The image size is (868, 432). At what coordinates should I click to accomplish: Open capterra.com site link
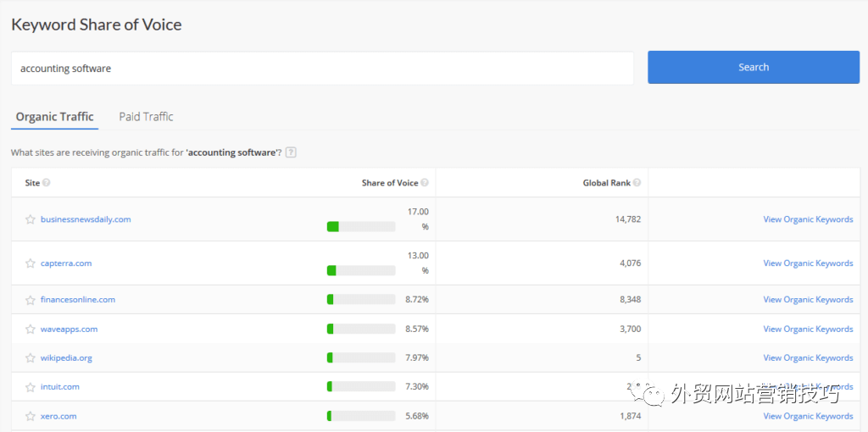coord(66,263)
